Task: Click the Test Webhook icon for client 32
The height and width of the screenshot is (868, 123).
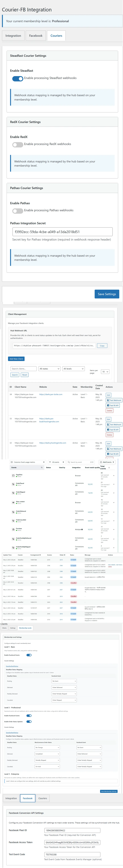Action: [108, 449]
